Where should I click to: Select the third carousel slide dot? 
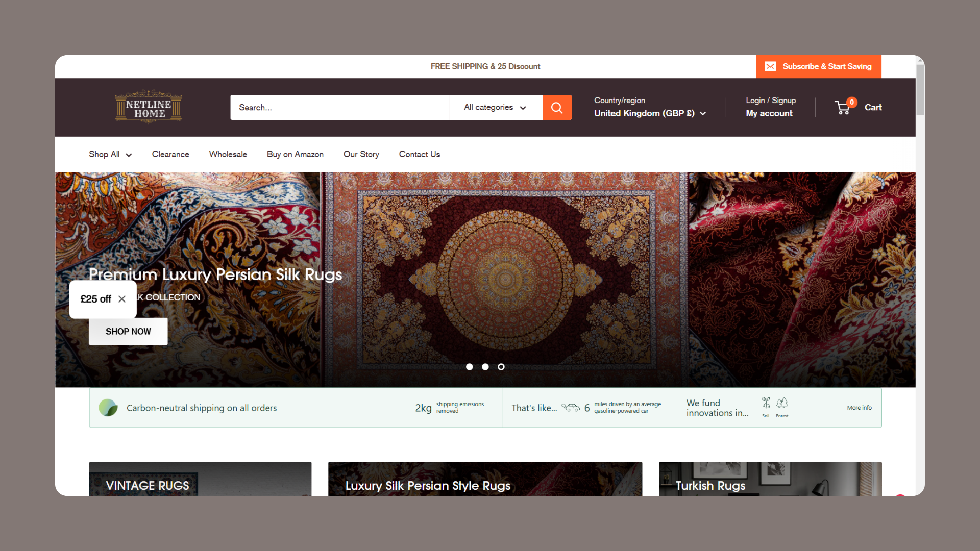[x=501, y=367]
